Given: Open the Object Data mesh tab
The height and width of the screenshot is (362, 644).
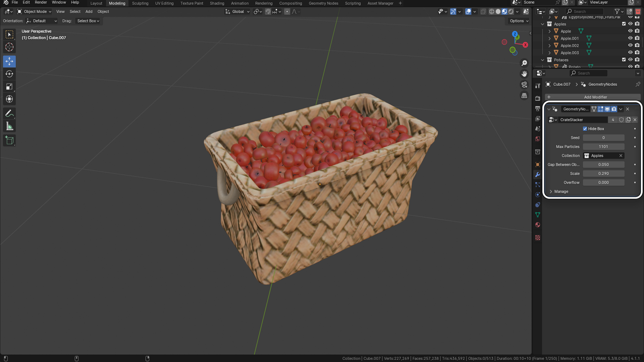Looking at the screenshot, I should tap(538, 215).
